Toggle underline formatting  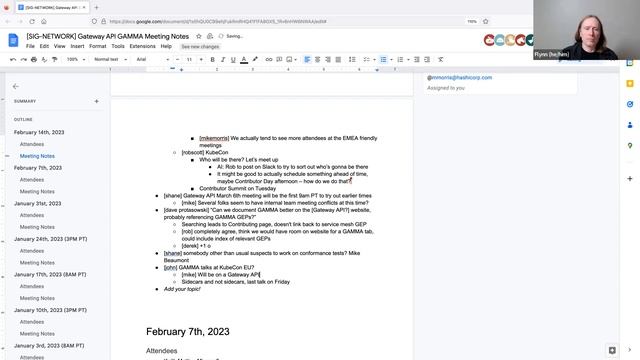pyautogui.click(x=233, y=60)
